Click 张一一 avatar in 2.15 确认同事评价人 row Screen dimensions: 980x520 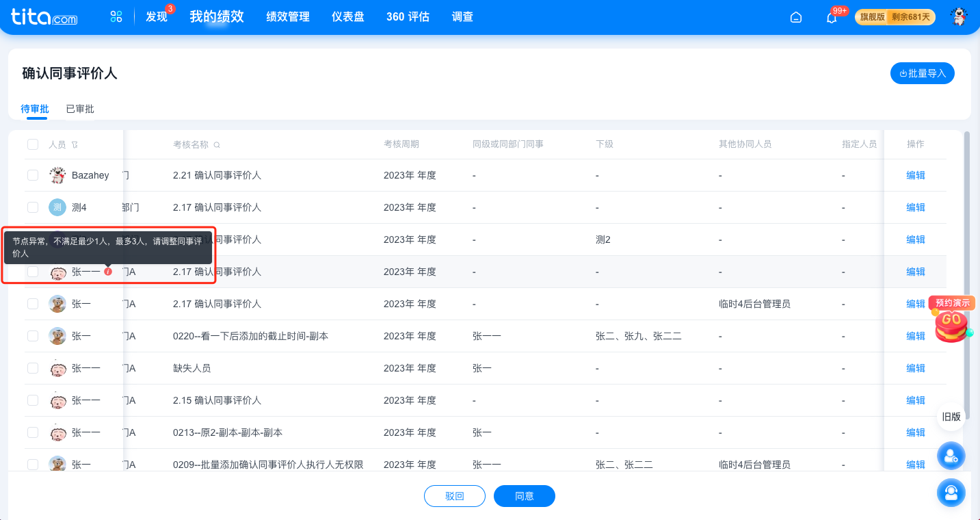point(57,400)
